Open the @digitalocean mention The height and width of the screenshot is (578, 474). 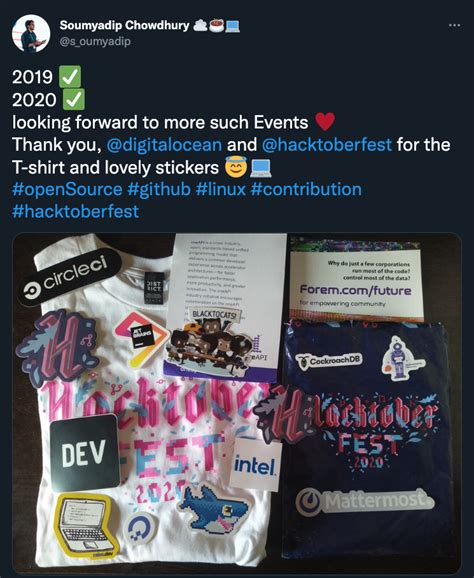(x=164, y=144)
